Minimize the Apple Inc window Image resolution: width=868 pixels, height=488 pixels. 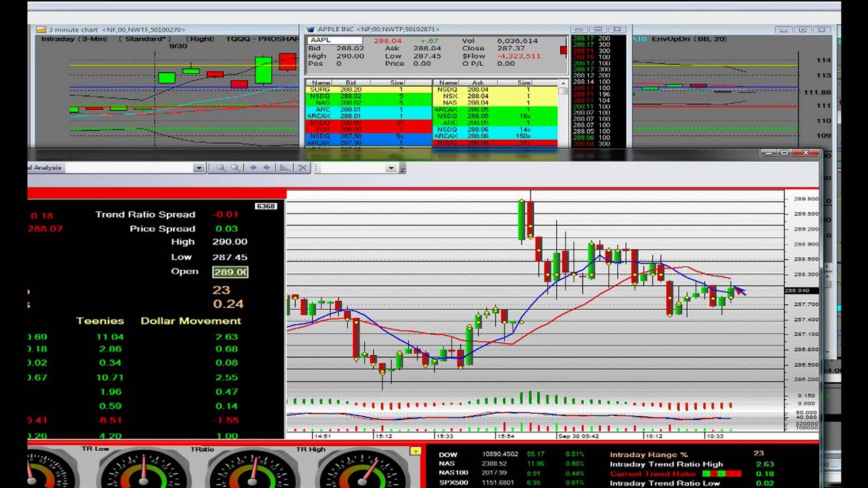click(578, 30)
